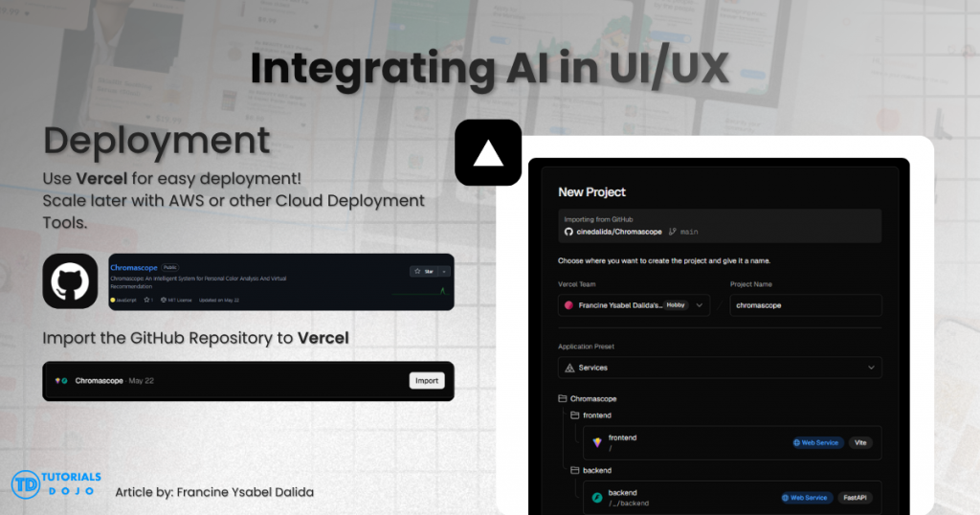
Task: Click the 'Vercel Team' field label
Action: click(576, 284)
